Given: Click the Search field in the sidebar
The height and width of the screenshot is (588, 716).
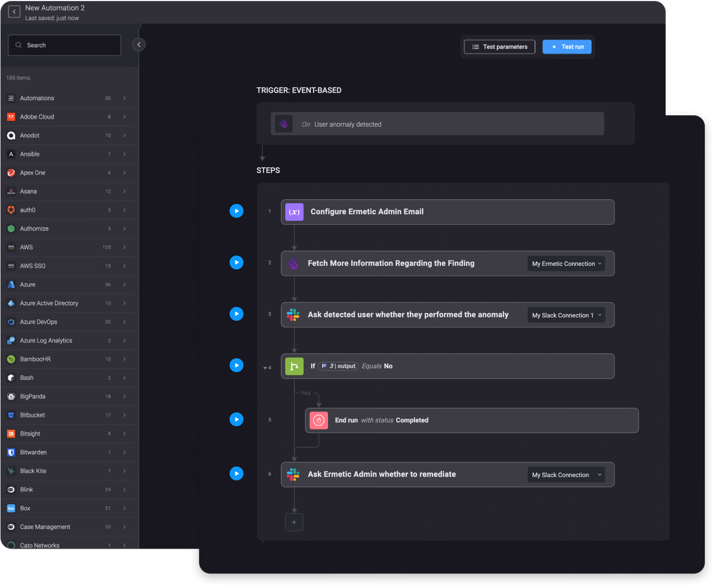Looking at the screenshot, I should tap(64, 45).
